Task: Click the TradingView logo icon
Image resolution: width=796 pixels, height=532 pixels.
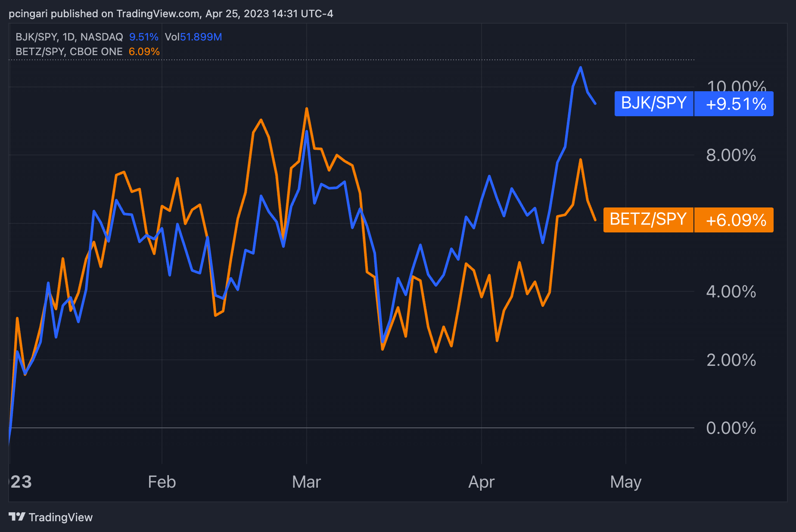Action: (17, 517)
